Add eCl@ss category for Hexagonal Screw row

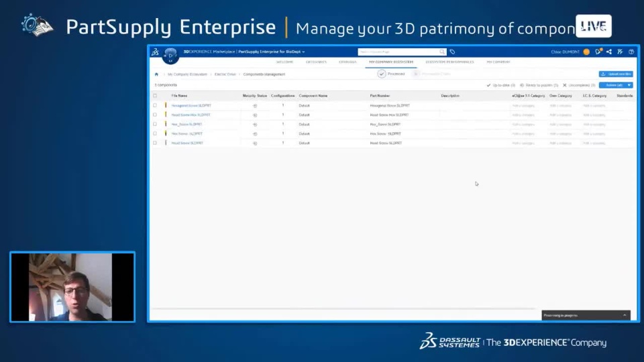point(523,106)
